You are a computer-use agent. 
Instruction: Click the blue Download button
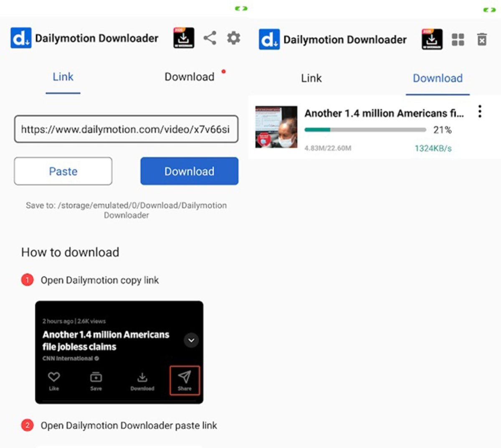pos(189,171)
